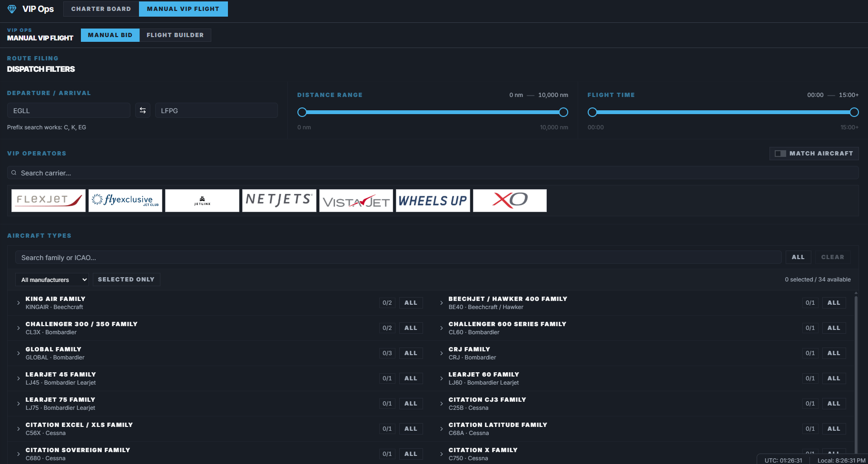Select the VistaJet operator logo
868x464 pixels.
pos(356,201)
